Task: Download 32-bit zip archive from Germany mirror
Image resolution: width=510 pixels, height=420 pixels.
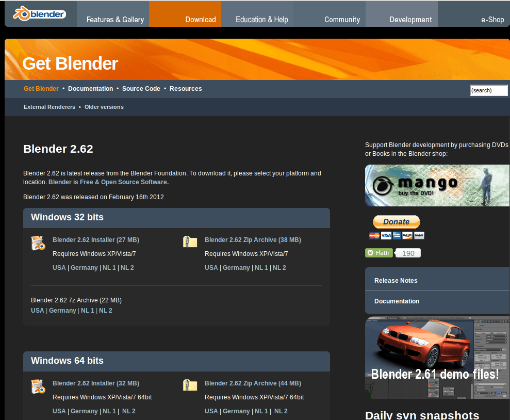Action: click(236, 268)
